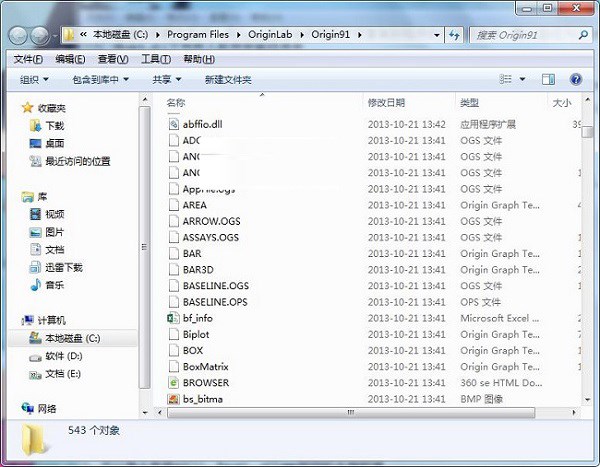The height and width of the screenshot is (467, 600).
Task: Click the refresh icon beside address bar
Action: pyautogui.click(x=454, y=35)
